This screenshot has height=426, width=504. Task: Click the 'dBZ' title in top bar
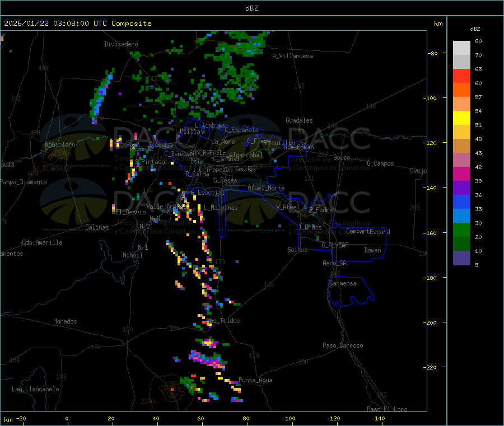[251, 8]
